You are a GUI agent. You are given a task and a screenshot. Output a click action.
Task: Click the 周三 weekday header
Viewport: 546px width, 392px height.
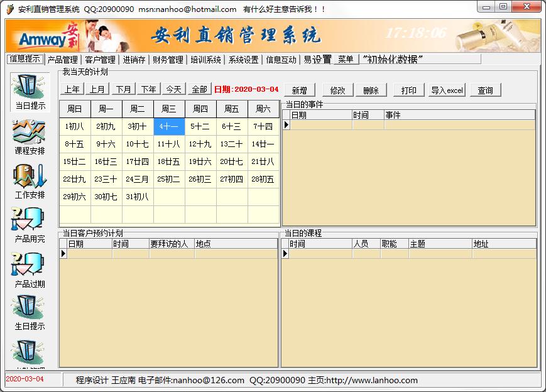(x=169, y=109)
